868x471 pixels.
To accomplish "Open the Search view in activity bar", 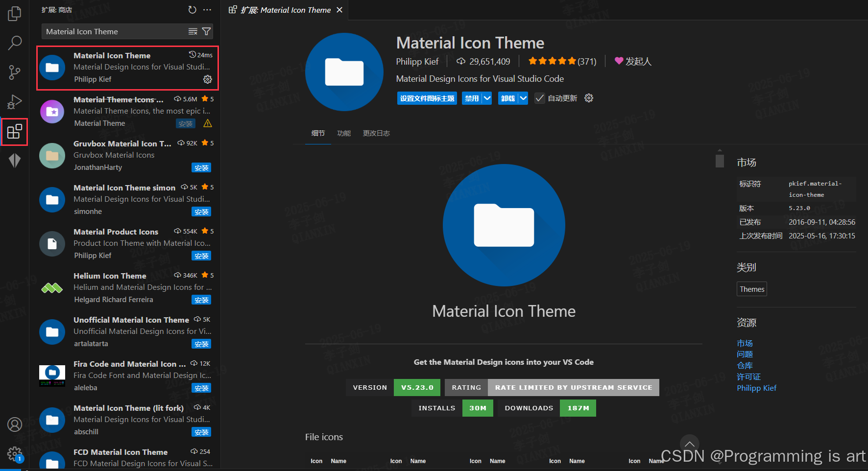I will (x=15, y=43).
